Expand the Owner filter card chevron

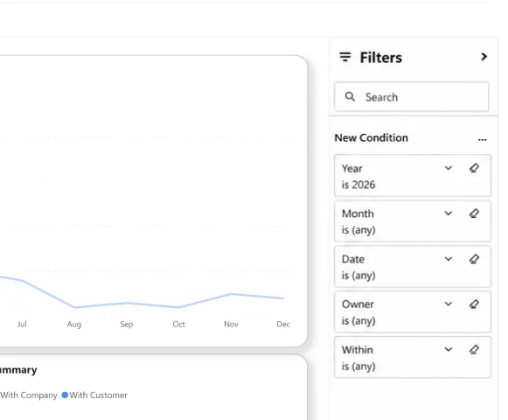pyautogui.click(x=449, y=304)
